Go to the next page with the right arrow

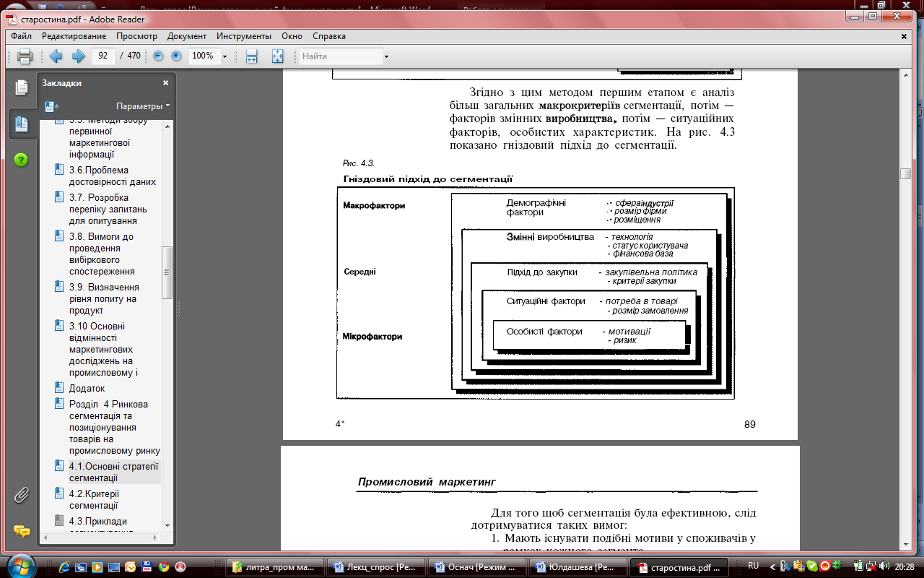(x=79, y=56)
